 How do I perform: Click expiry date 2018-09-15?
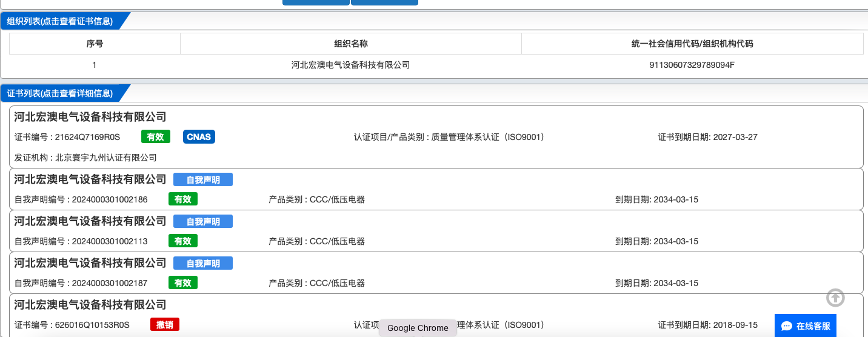tap(735, 325)
